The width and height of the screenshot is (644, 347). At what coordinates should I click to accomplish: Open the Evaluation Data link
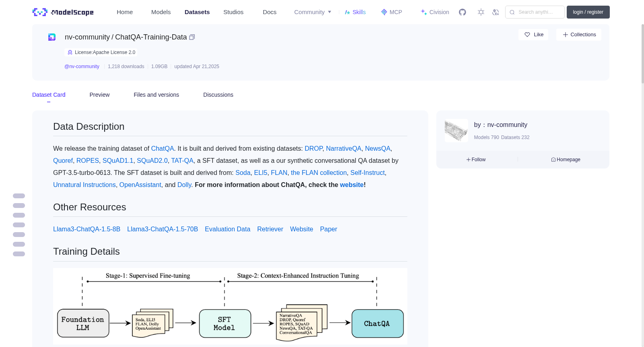point(228,229)
